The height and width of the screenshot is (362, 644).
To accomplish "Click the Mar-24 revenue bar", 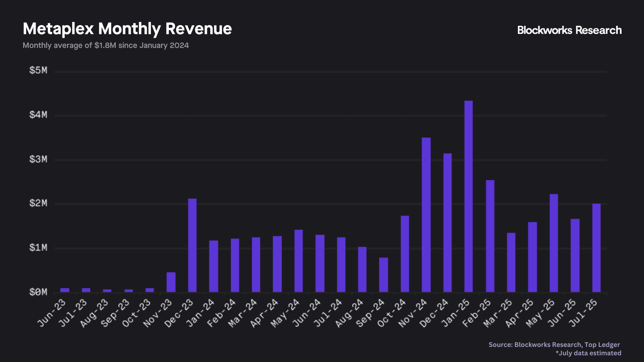I will point(256,265).
